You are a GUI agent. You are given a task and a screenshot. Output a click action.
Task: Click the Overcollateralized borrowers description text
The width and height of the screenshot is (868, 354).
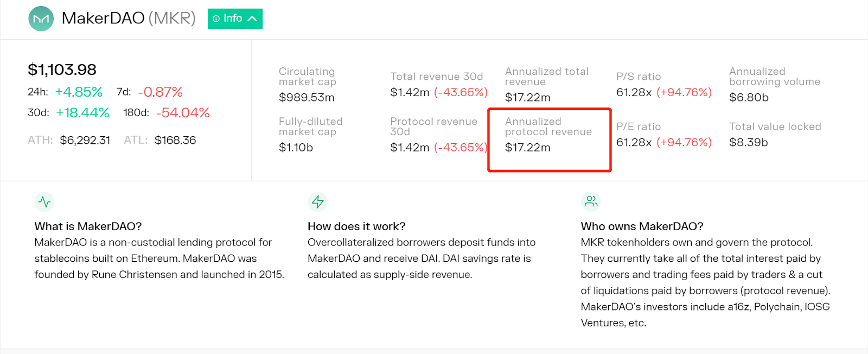click(422, 258)
